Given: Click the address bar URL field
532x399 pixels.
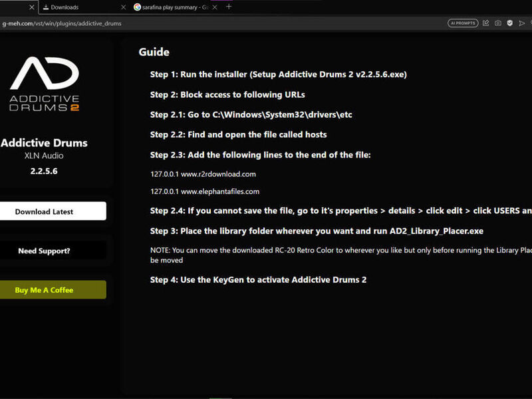Looking at the screenshot, I should pos(199,23).
